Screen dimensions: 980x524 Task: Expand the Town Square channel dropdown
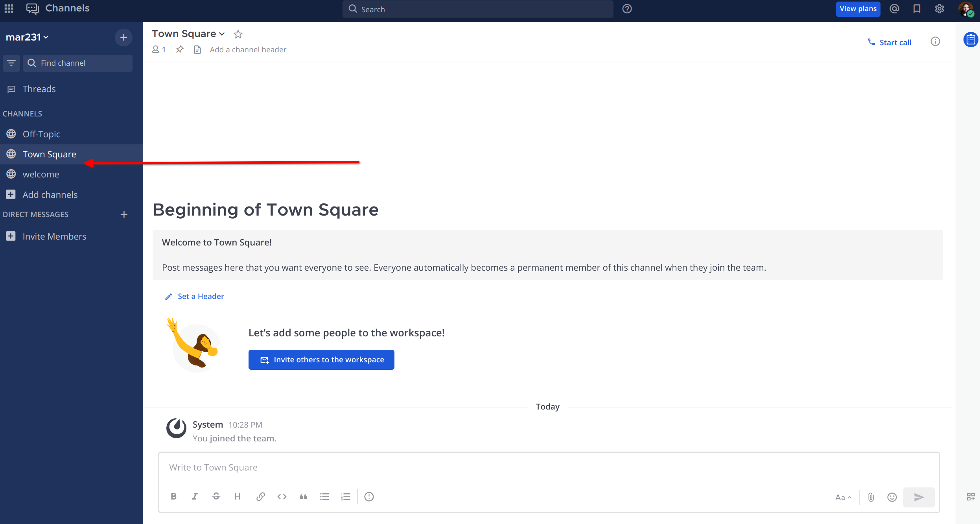pyautogui.click(x=188, y=34)
